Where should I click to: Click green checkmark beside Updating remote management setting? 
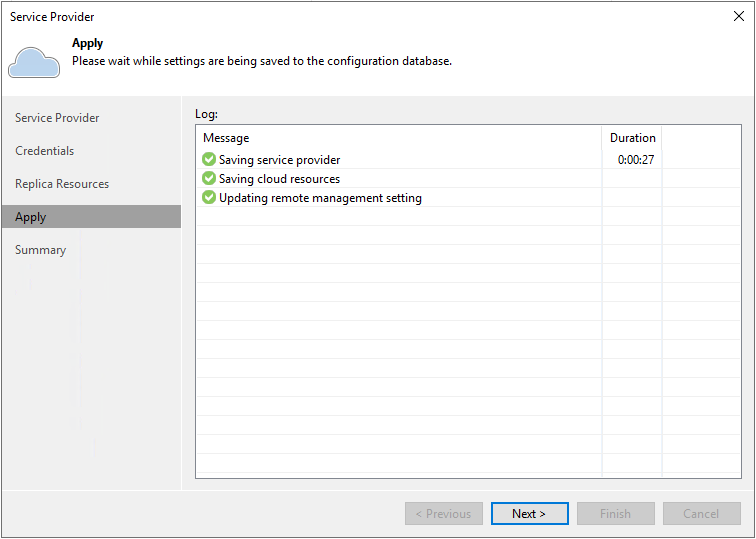click(x=209, y=198)
